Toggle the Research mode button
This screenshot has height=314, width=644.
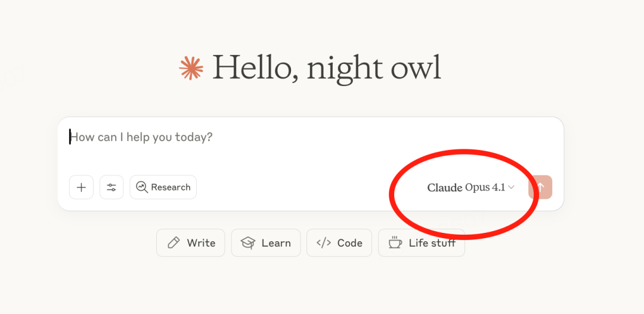pyautogui.click(x=163, y=187)
